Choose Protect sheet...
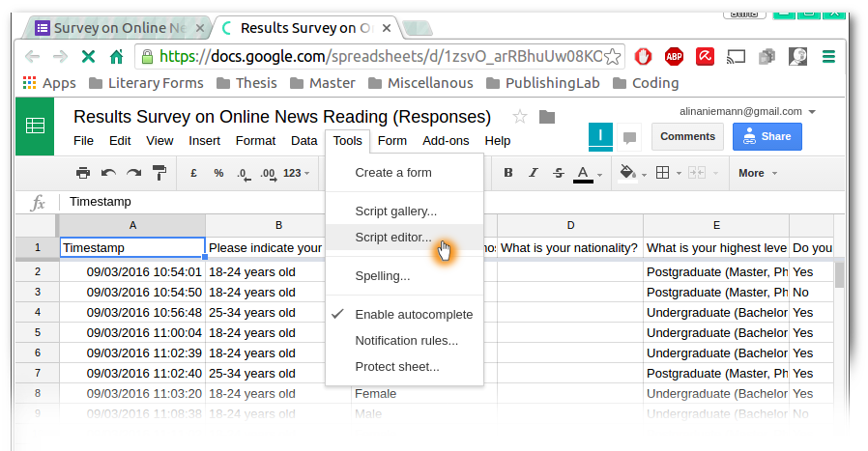Image resolution: width=868 pixels, height=451 pixels. tap(404, 366)
